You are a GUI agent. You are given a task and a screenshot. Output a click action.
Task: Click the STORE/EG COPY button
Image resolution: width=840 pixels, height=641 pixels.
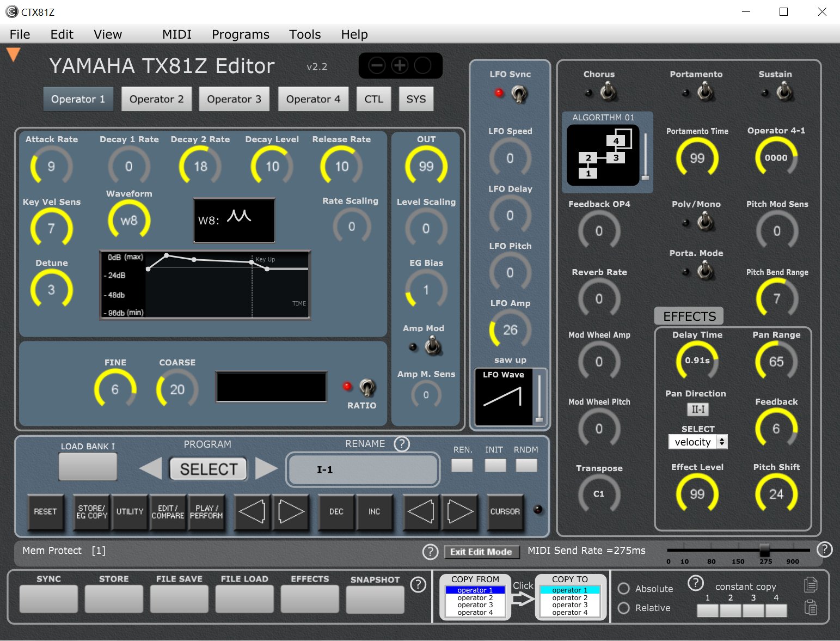coord(91,512)
